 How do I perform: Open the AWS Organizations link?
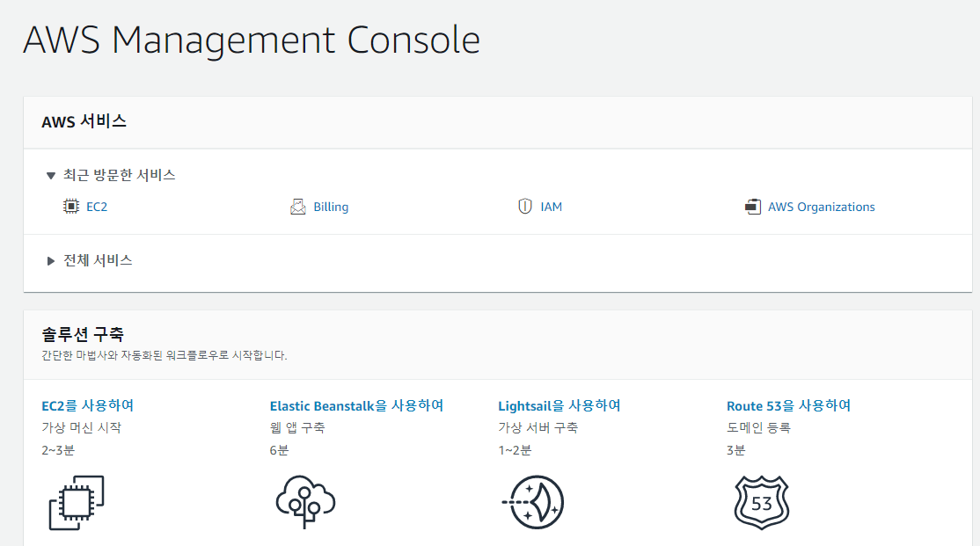tap(822, 207)
